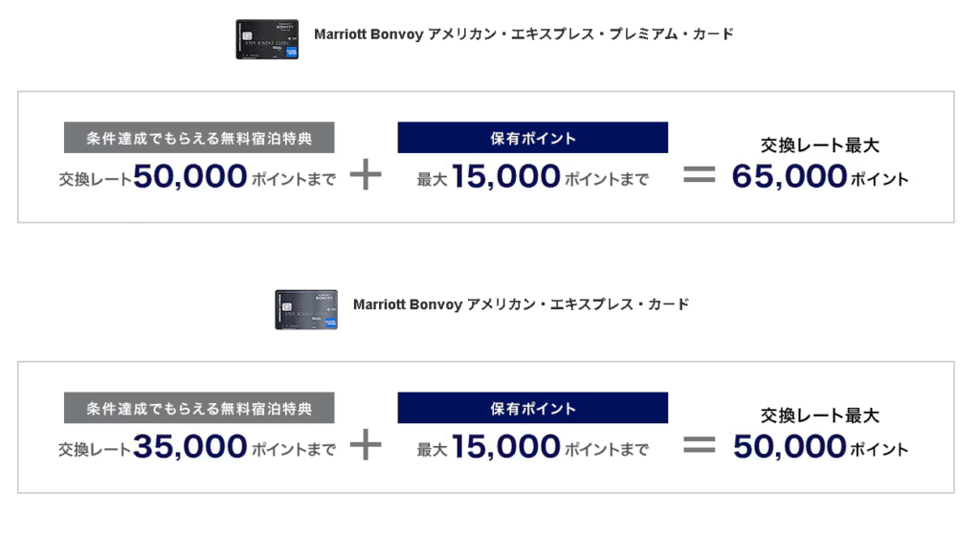Click the plus icon in Premium card box
Image resolution: width=980 pixels, height=539 pixels.
click(x=366, y=174)
